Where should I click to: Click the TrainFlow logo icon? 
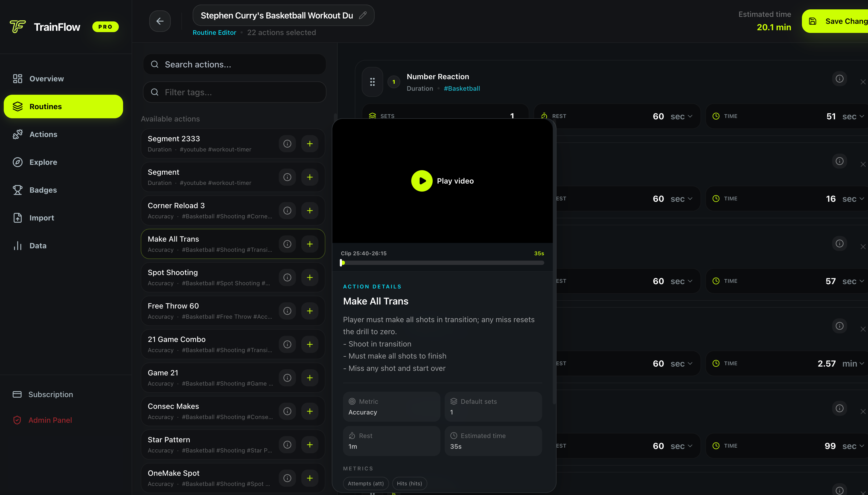(x=18, y=26)
